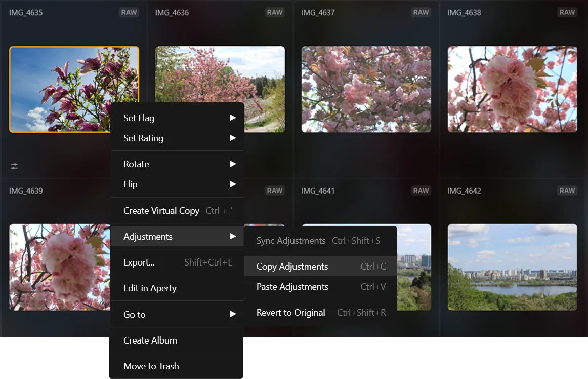Choose Set Flag in the context menu

tap(177, 118)
